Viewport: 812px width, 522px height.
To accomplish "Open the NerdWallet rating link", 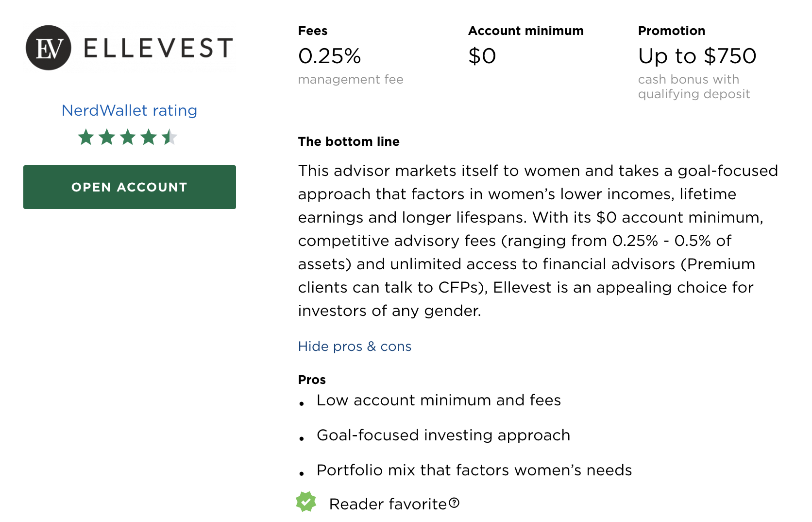I will pos(129,110).
